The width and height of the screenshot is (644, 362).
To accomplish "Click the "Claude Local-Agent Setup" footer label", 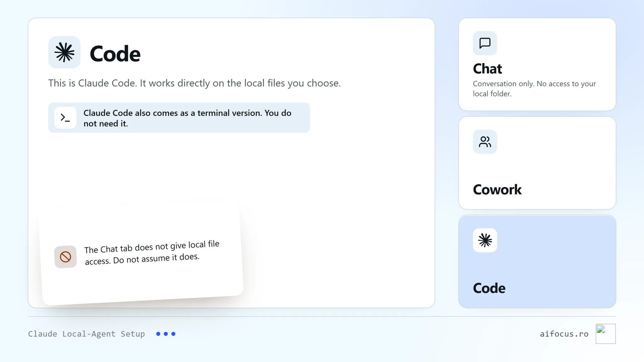I will 86,334.
